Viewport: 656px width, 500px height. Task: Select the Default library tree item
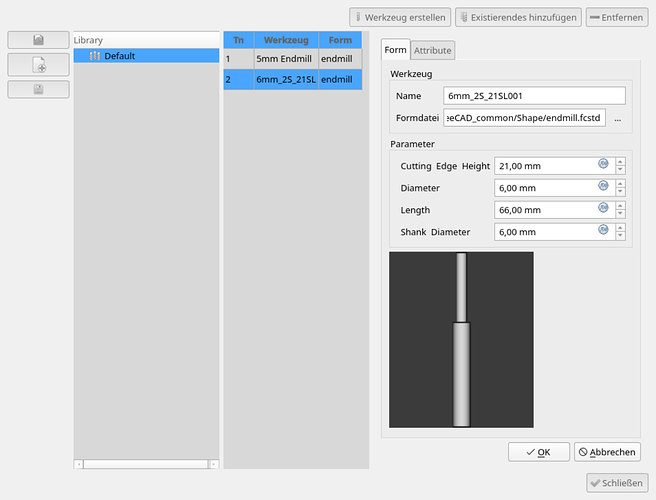point(119,56)
